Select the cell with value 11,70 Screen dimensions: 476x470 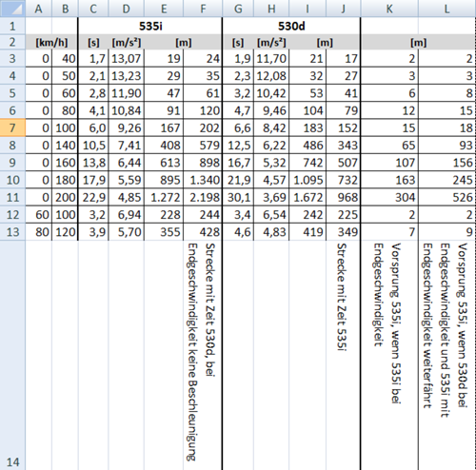point(271,58)
